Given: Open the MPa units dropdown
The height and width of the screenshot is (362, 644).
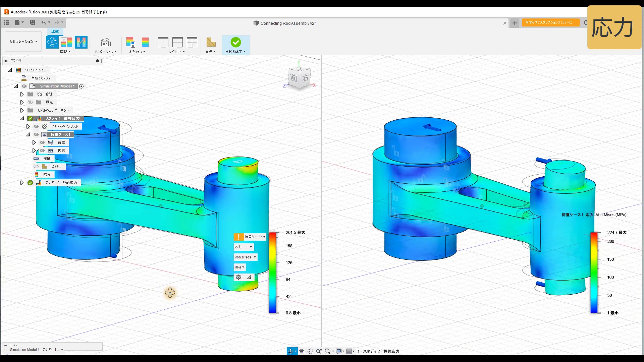Looking at the screenshot, I should coord(239,267).
